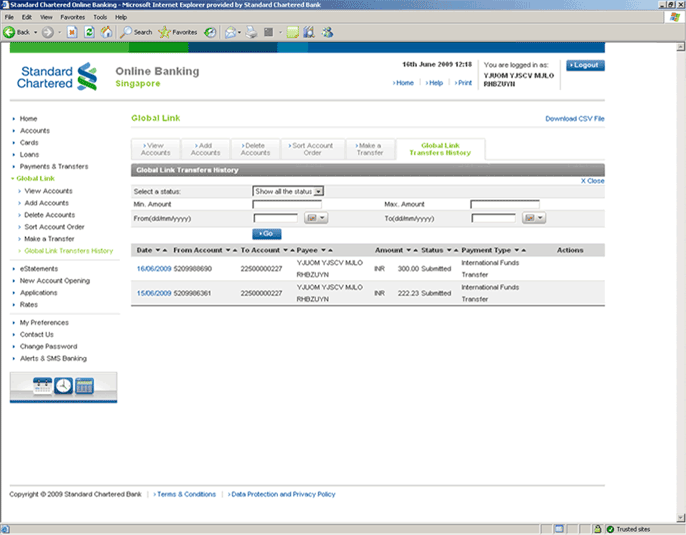Expand Cards in the sidebar menu
The width and height of the screenshot is (686, 535).
(x=14, y=143)
